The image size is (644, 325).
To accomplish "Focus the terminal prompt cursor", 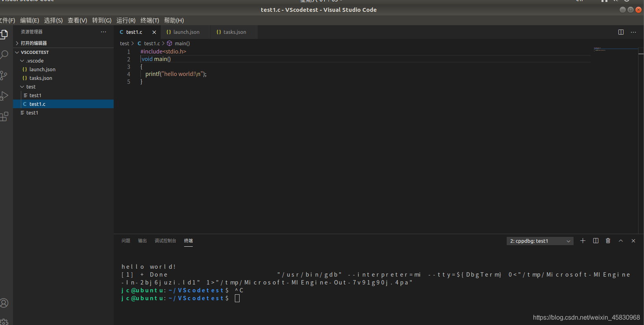I will [237, 298].
